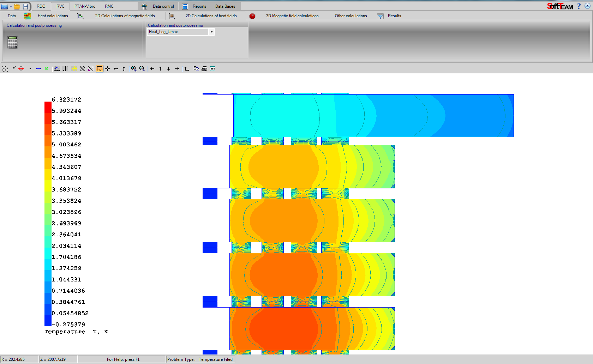593x364 pixels.
Task: Switch to the PTAN-Vibro tab
Action: coord(85,6)
